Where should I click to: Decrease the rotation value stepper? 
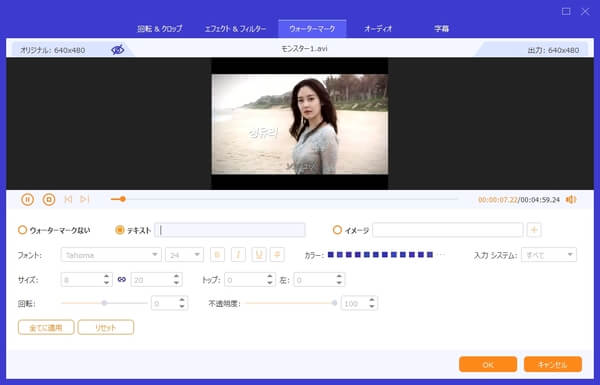pos(182,307)
